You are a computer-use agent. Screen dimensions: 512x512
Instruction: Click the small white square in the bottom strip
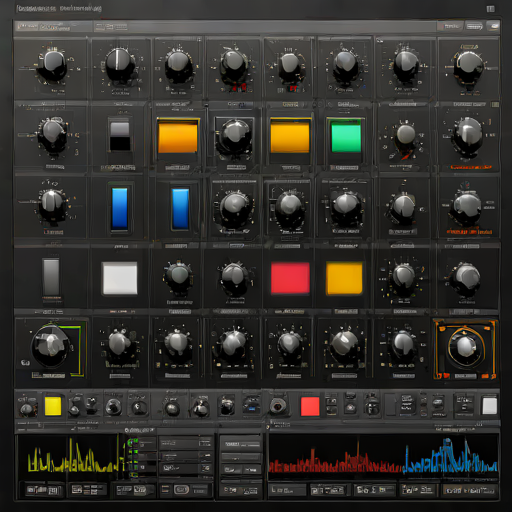pos(490,406)
